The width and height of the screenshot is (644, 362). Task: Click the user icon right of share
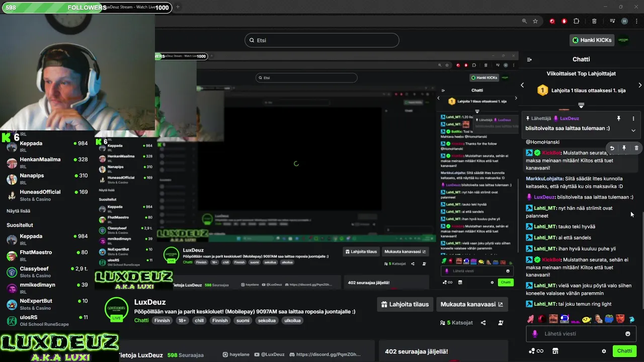[x=501, y=323]
